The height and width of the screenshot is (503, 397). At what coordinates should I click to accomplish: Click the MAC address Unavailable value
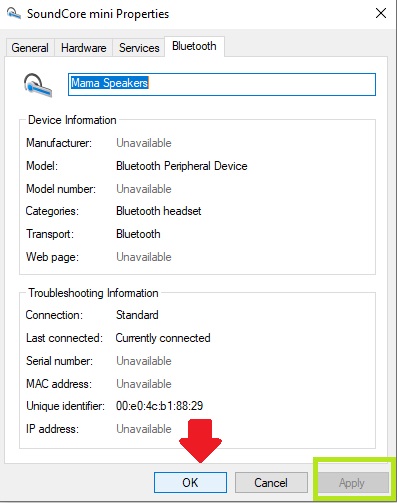click(144, 384)
